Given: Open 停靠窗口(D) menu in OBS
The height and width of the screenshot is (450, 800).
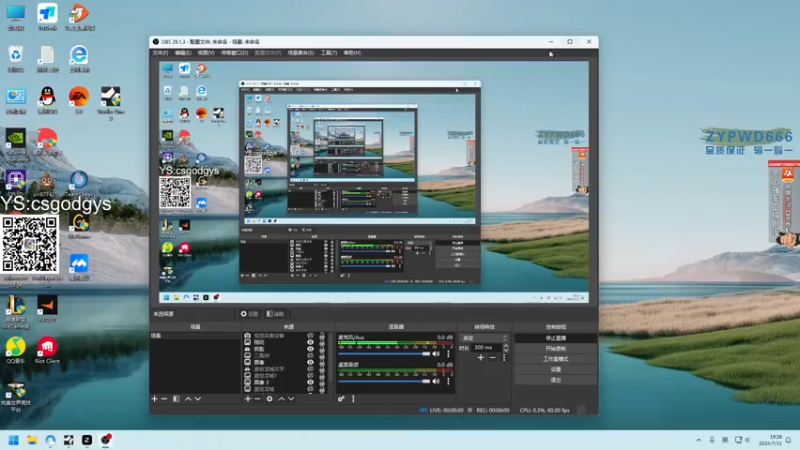Looking at the screenshot, I should point(234,53).
